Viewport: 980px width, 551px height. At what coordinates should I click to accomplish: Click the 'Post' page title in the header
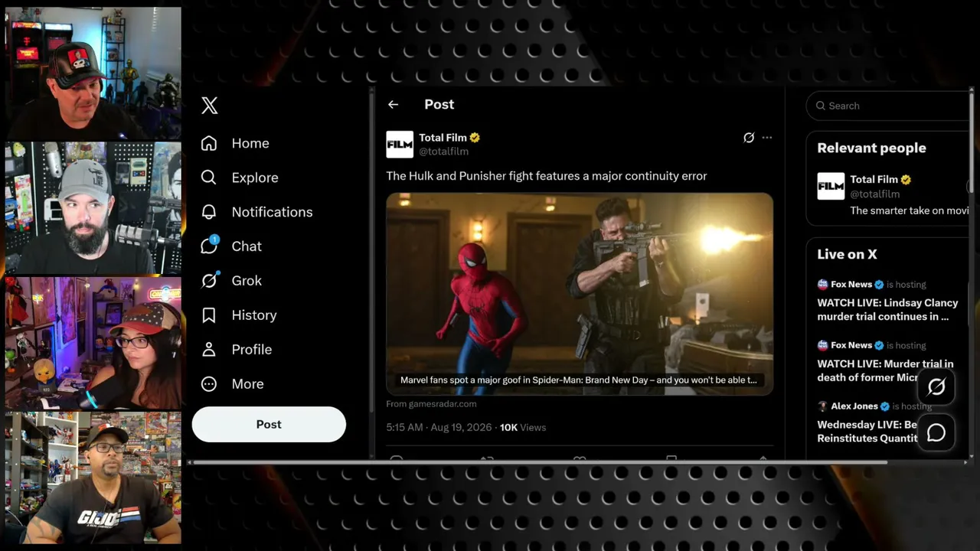point(439,105)
